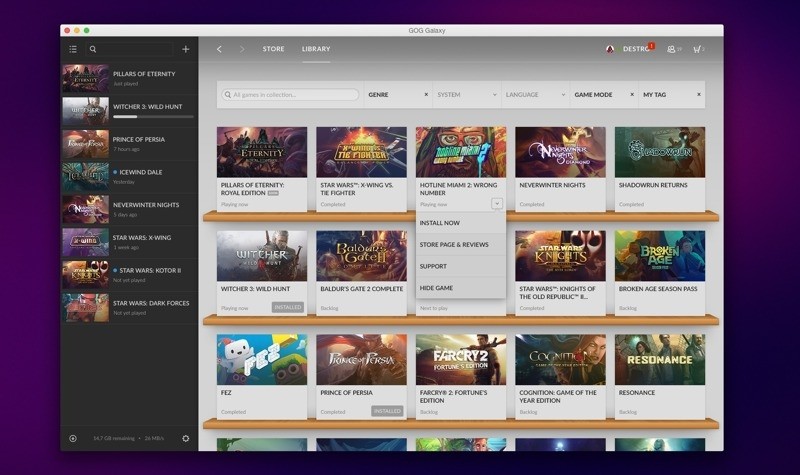Click '26 MB/s' download speed text
Image resolution: width=800 pixels, height=475 pixels.
(x=154, y=438)
